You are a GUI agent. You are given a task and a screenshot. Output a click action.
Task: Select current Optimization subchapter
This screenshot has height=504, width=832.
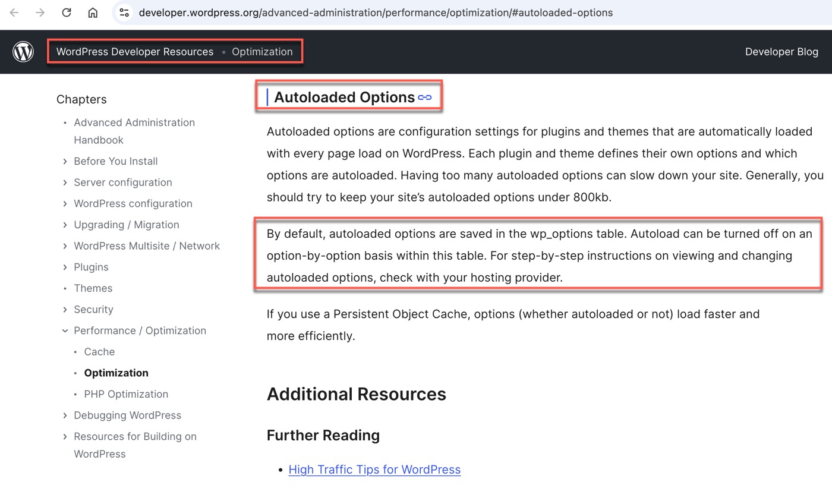116,373
